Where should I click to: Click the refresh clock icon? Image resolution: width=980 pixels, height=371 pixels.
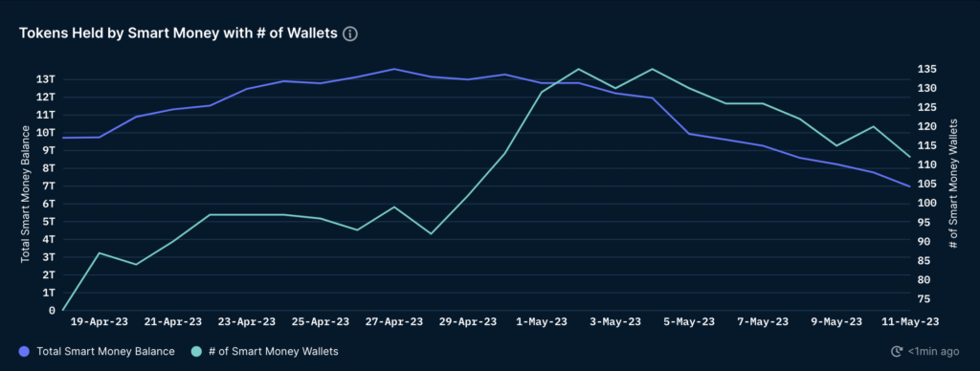point(897,352)
